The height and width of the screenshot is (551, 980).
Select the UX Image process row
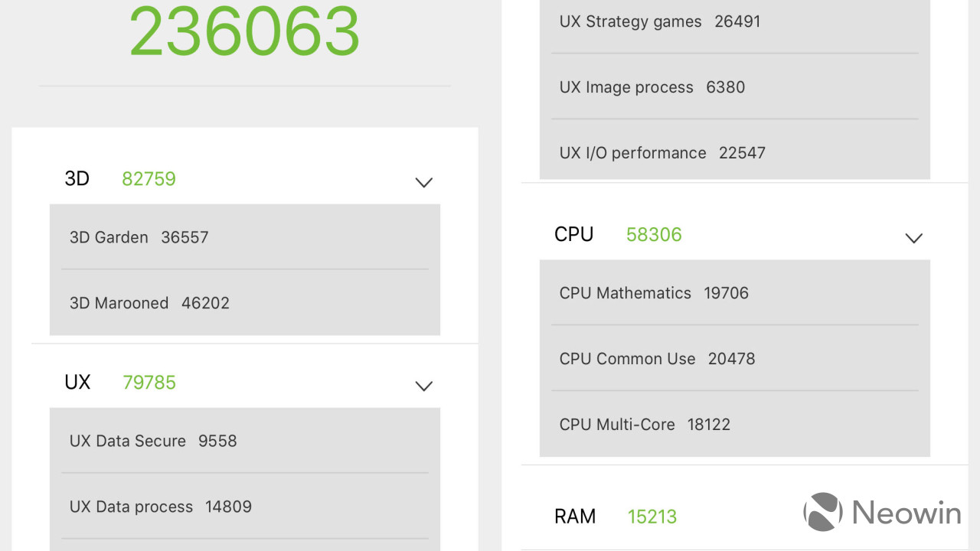(734, 87)
